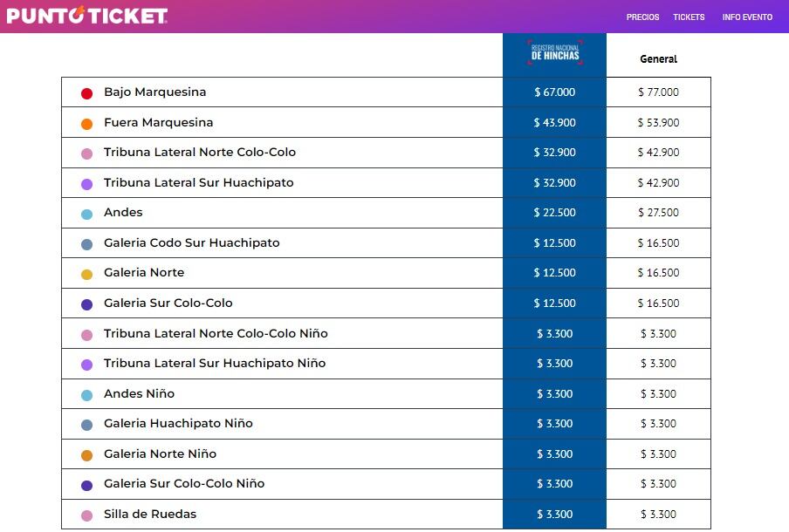The image size is (789, 532).
Task: Click the red dot beside Bajo Marquesina
Action: point(86,93)
